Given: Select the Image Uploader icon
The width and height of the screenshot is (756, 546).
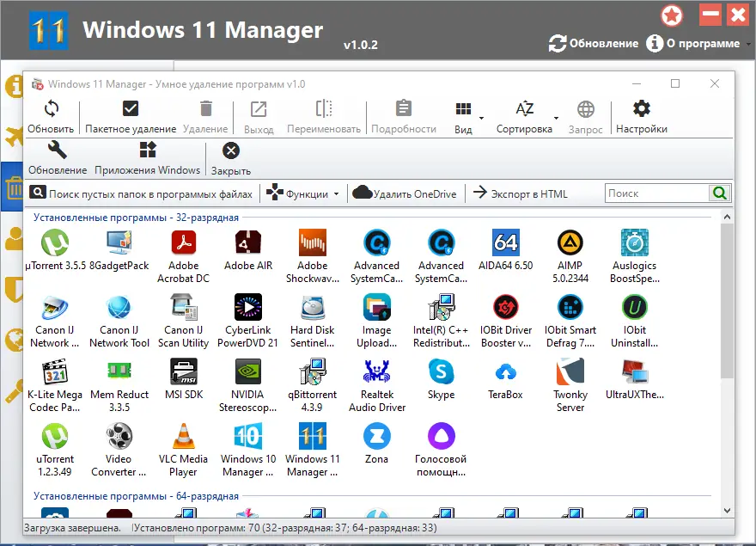Looking at the screenshot, I should tap(377, 307).
